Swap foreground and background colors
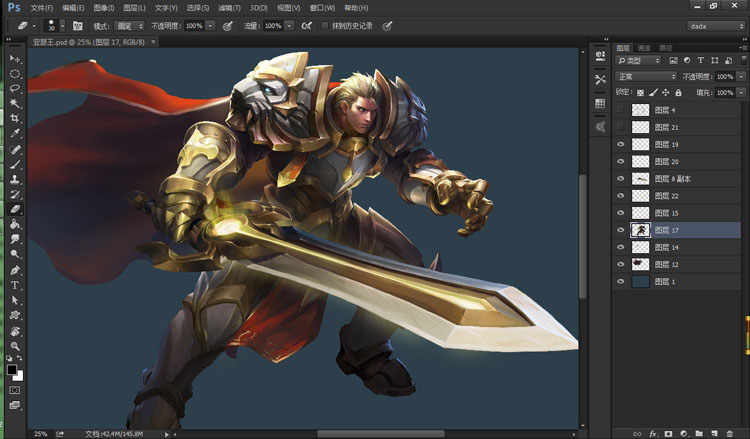The image size is (750, 439). pos(20,358)
